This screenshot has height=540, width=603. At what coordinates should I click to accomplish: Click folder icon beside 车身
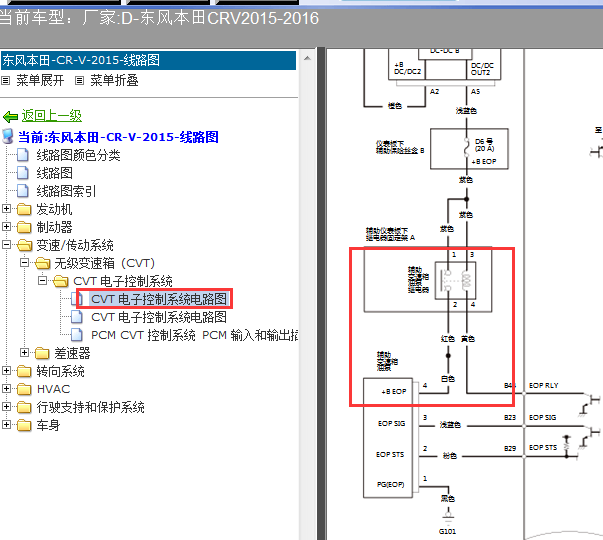click(24, 425)
